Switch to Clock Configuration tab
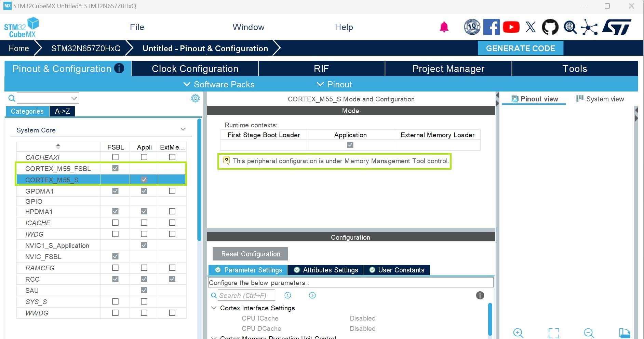 pos(195,69)
